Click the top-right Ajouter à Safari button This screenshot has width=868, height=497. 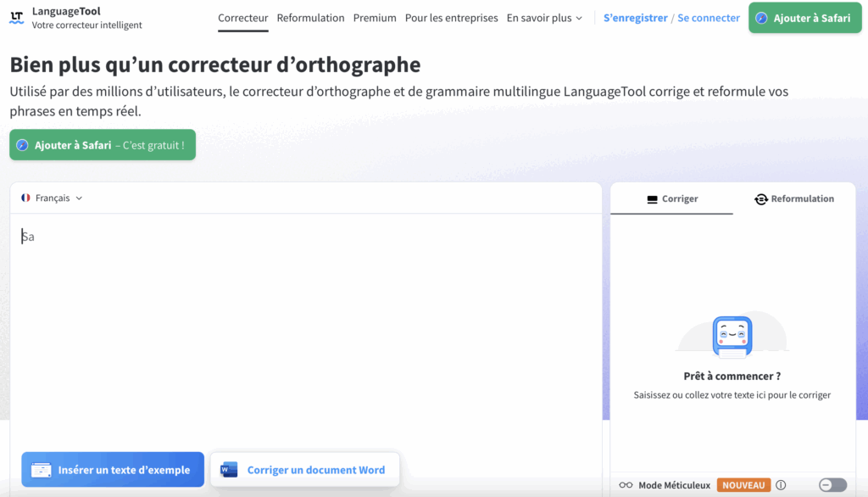pyautogui.click(x=805, y=18)
